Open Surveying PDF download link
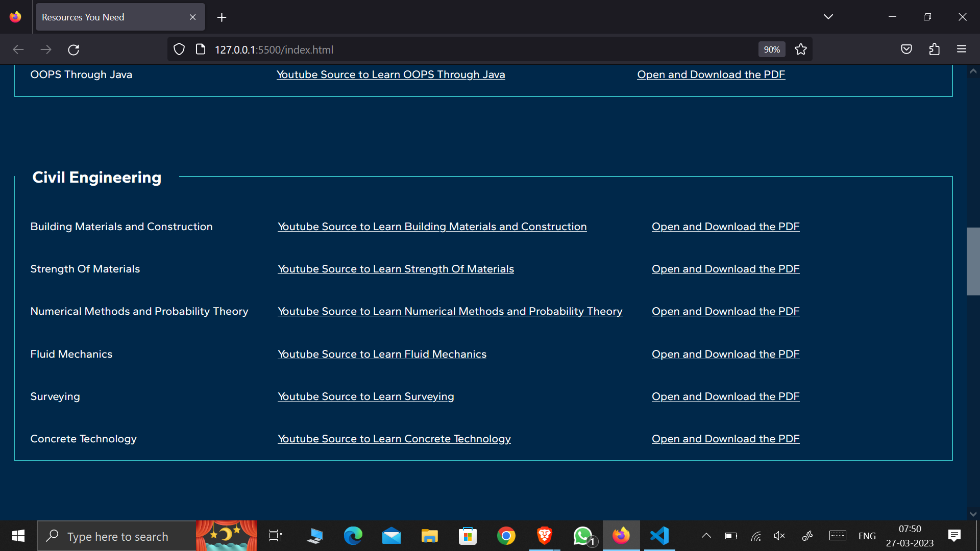The width and height of the screenshot is (980, 551). pos(725,396)
